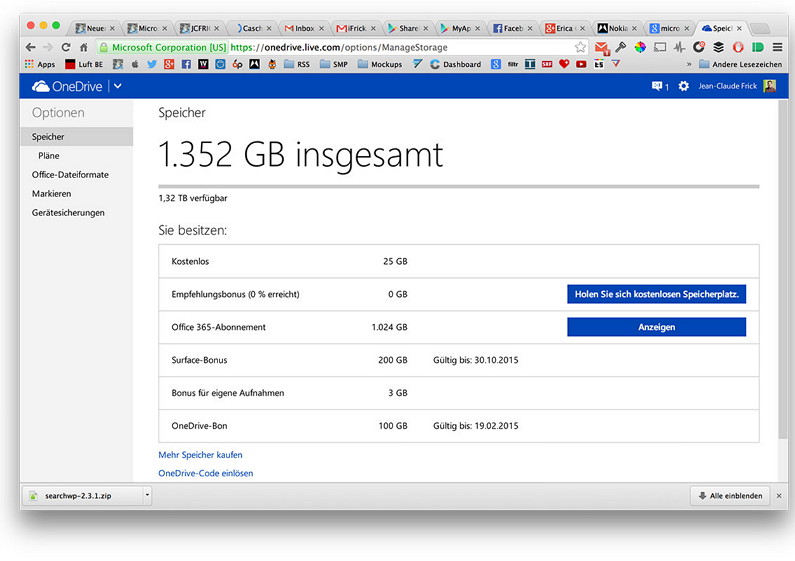Select Office-Dateiformate in the options sidebar
The height and width of the screenshot is (561, 795).
(70, 174)
